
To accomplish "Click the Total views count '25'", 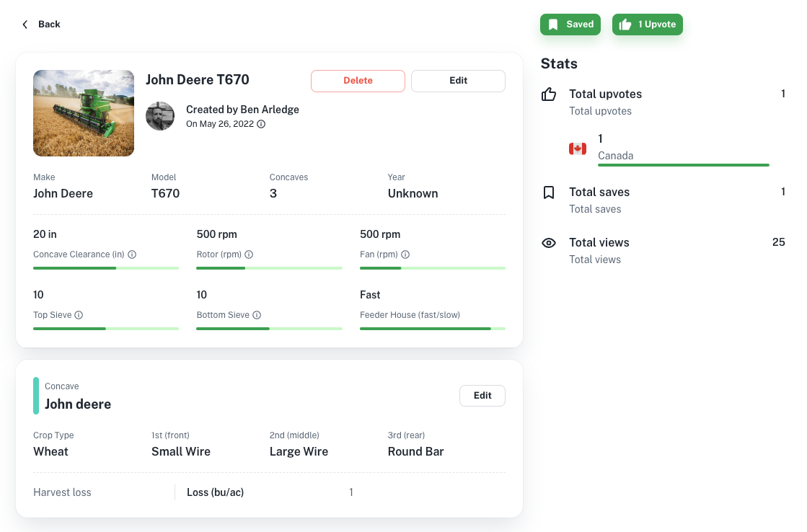I will click(779, 242).
